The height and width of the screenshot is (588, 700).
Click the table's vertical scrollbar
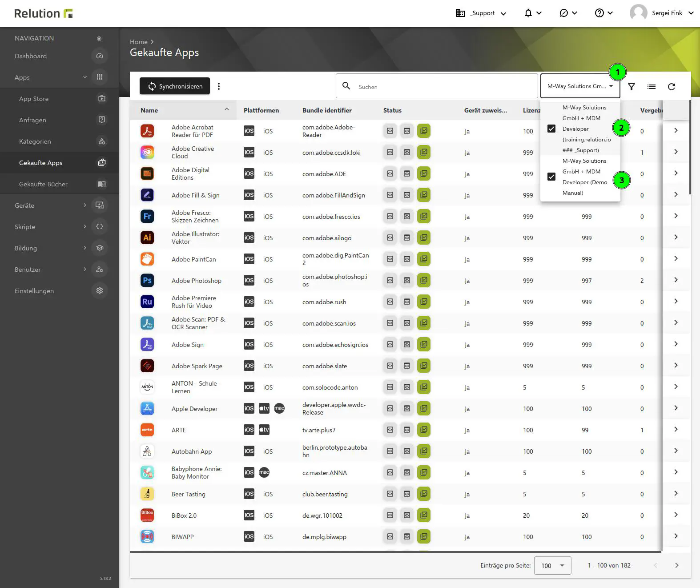tap(690, 147)
